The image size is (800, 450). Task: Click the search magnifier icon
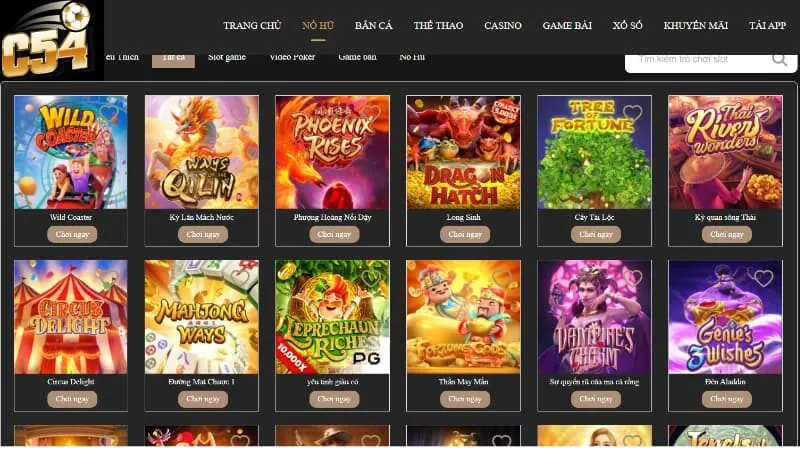point(779,60)
